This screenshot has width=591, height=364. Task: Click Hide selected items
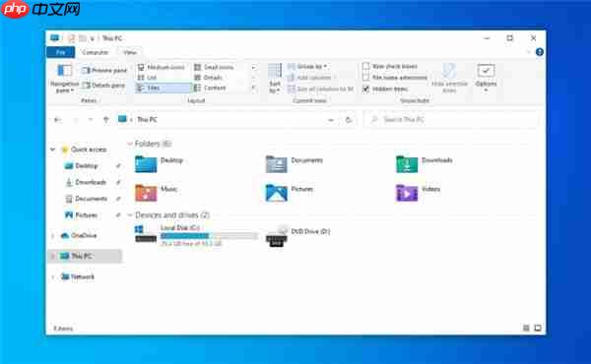click(x=449, y=78)
